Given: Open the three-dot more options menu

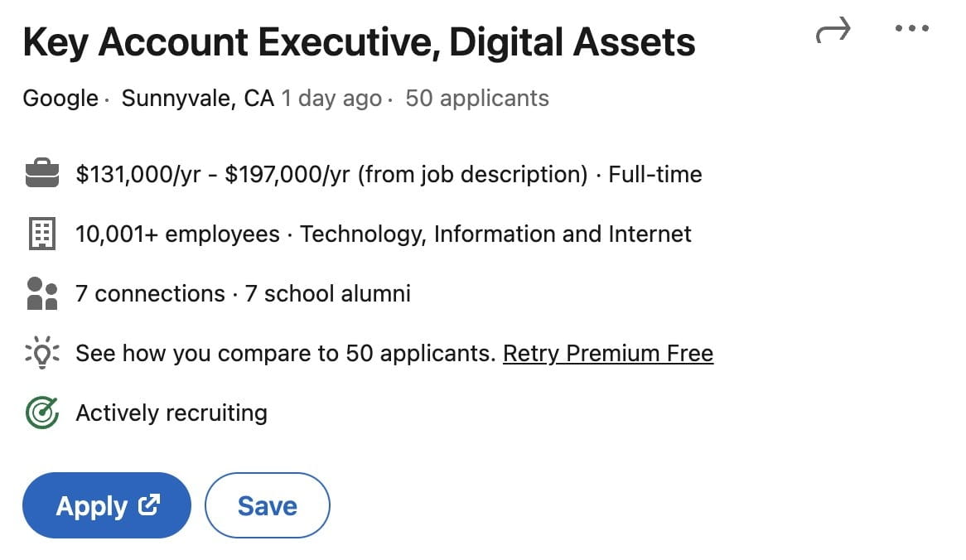Looking at the screenshot, I should tap(912, 29).
